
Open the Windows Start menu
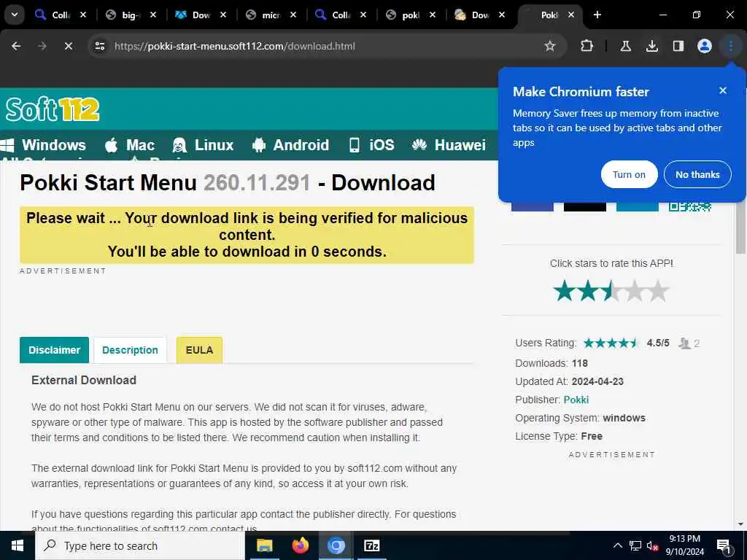(x=18, y=545)
